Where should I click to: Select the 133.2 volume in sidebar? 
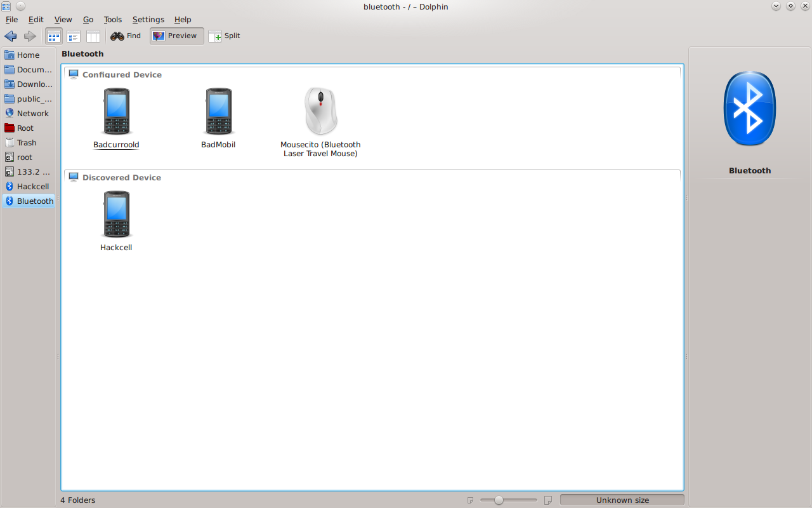[x=29, y=172]
